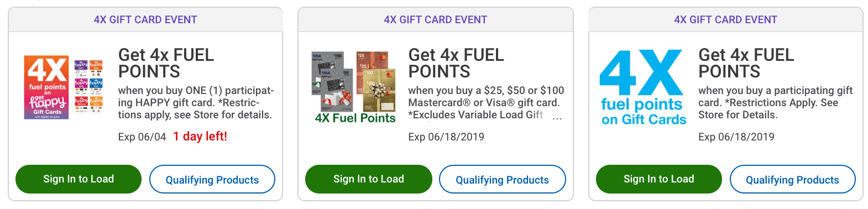
Task: Click the red '1 day left!' notice
Action: 200,137
